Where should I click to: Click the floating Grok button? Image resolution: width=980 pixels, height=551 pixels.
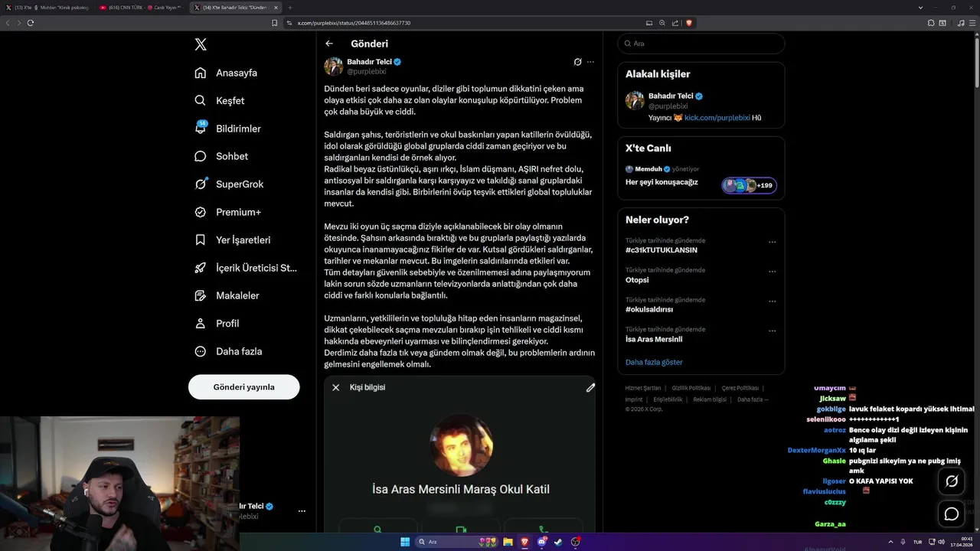952,481
